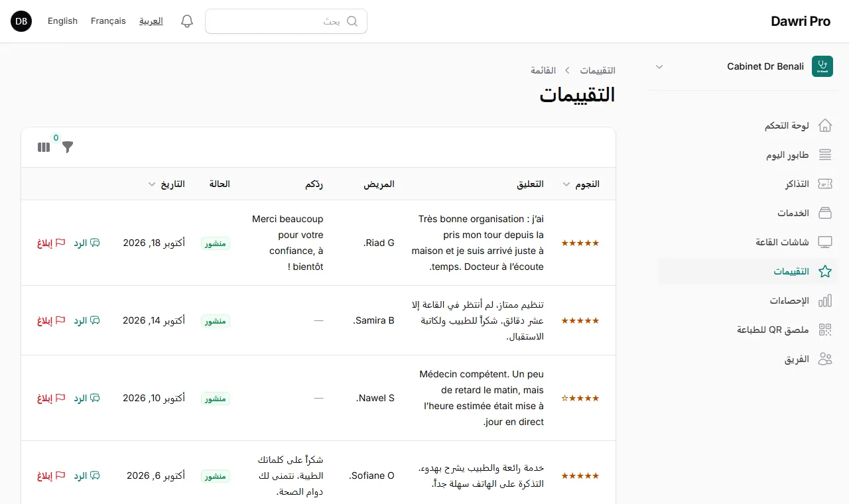849x504 pixels.
Task: Open the notifications bell
Action: point(187,21)
